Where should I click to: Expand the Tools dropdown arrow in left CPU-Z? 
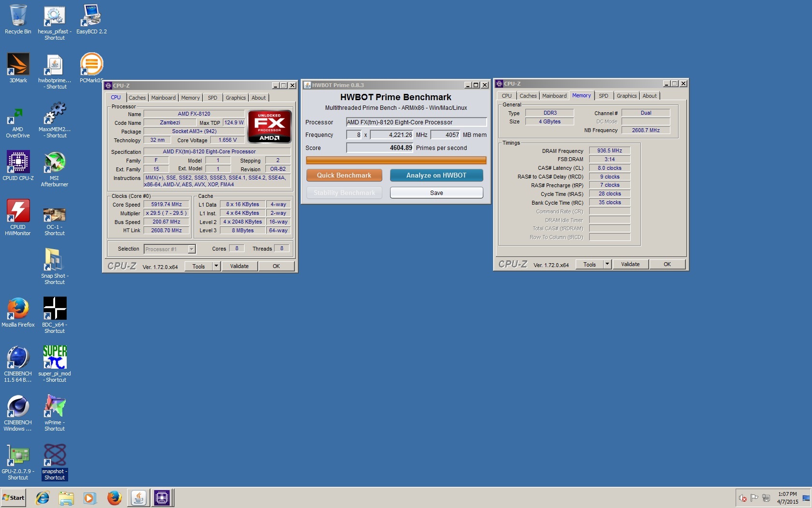point(217,266)
